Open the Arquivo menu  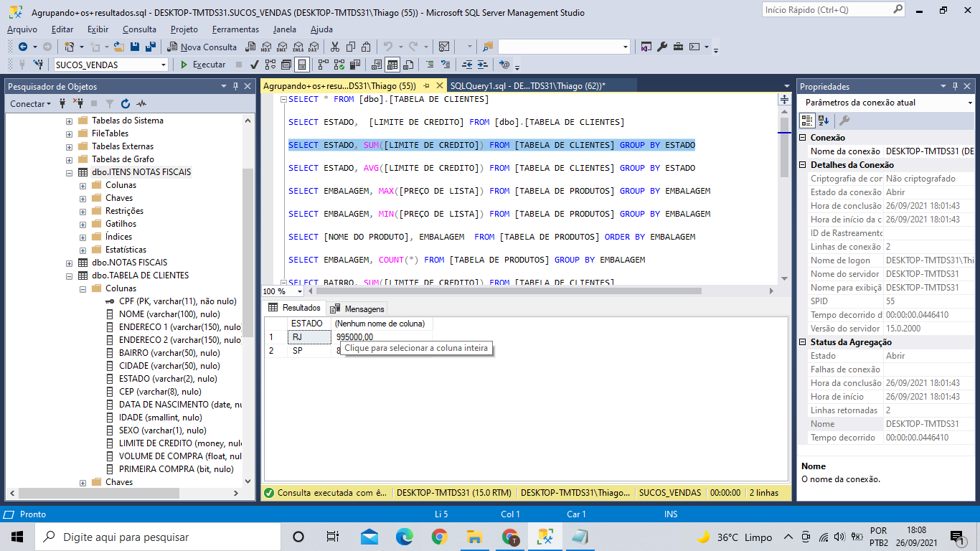coord(22,29)
